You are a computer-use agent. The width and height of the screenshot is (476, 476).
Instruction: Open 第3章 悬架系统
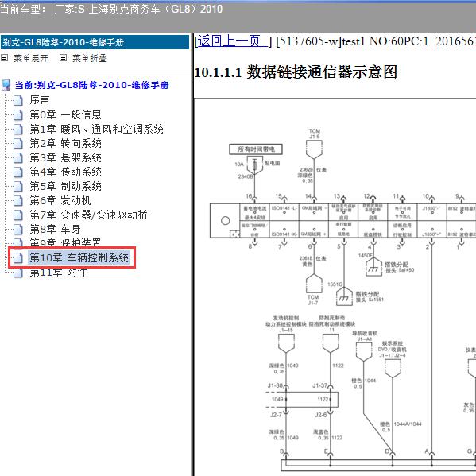click(x=65, y=157)
